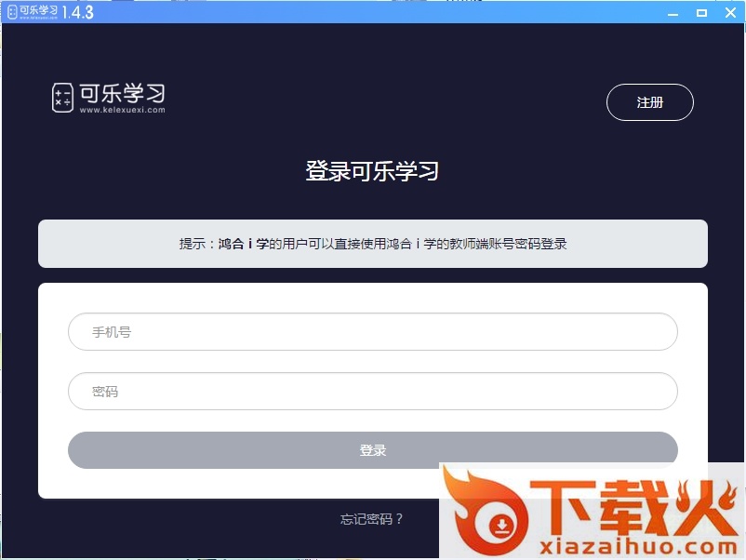This screenshot has height=560, width=746.
Task: Click the title bar app icon
Action: click(x=12, y=12)
